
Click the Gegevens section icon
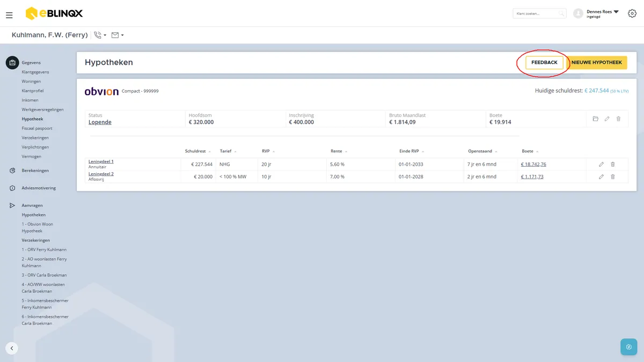tap(12, 63)
